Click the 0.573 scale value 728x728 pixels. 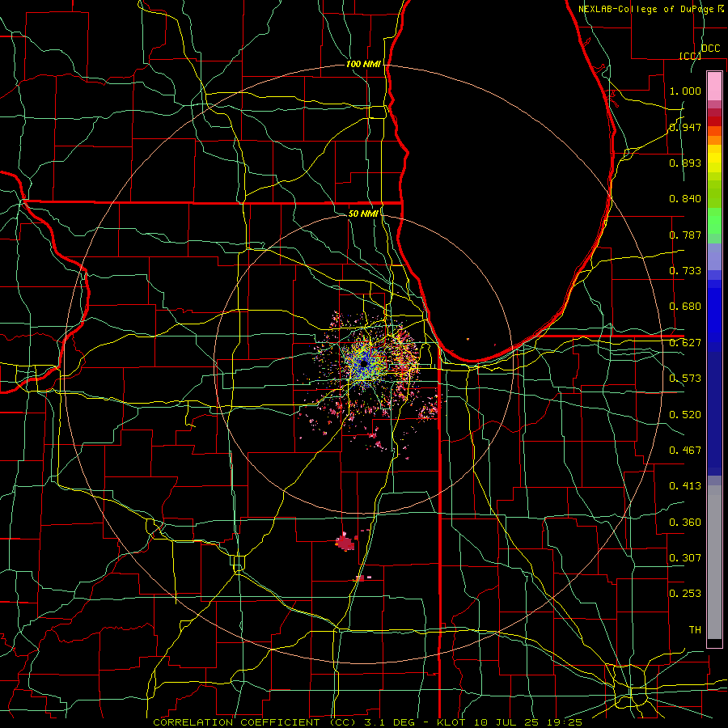click(685, 379)
